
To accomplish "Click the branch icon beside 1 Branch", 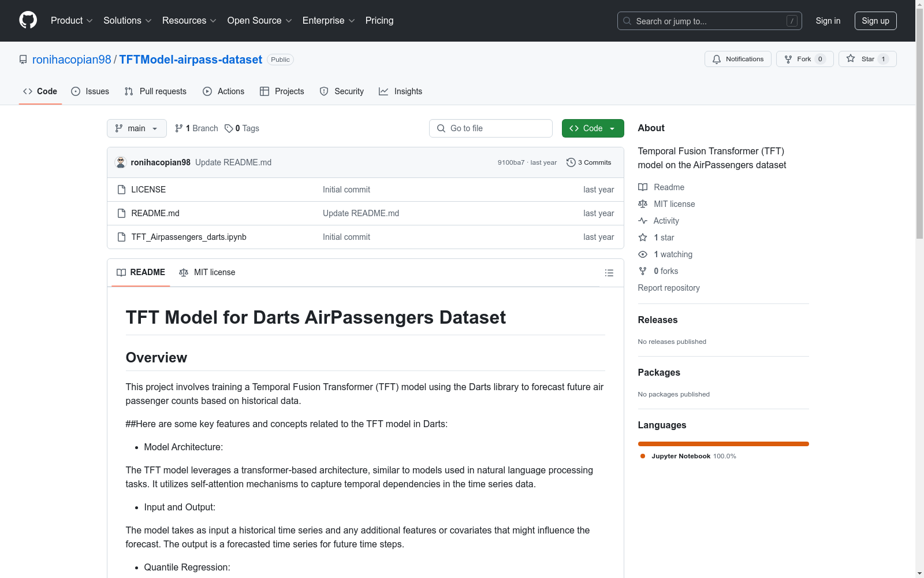I will tap(179, 128).
